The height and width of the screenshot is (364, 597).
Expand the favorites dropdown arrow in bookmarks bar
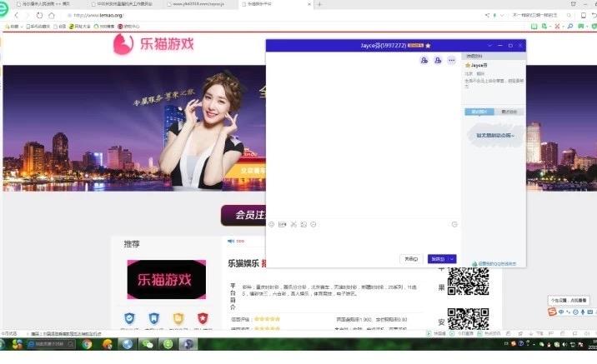(x=22, y=27)
